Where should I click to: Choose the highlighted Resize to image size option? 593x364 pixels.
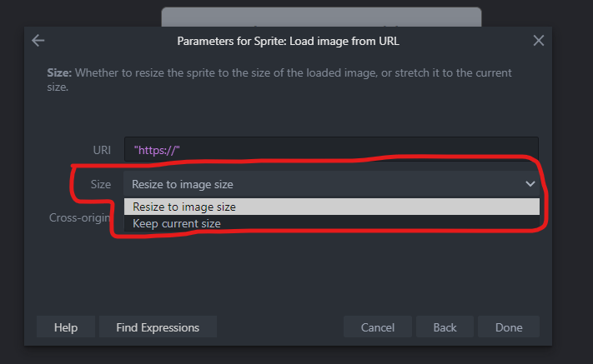[x=332, y=207]
